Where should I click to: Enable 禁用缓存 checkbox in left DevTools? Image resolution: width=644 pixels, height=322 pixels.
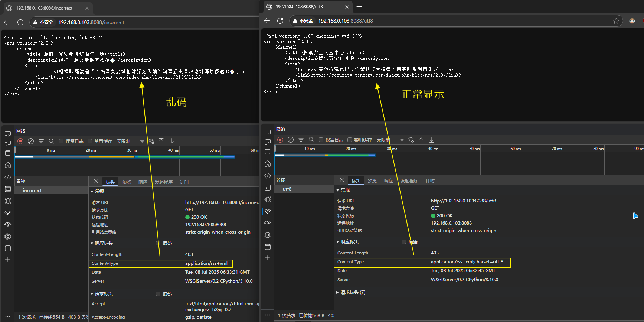90,141
